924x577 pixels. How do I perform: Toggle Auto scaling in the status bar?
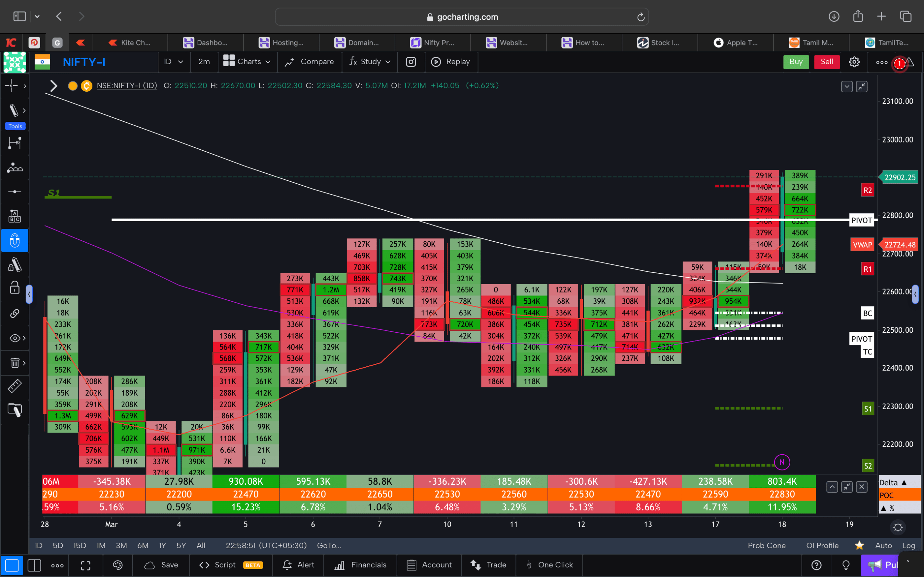(x=884, y=545)
